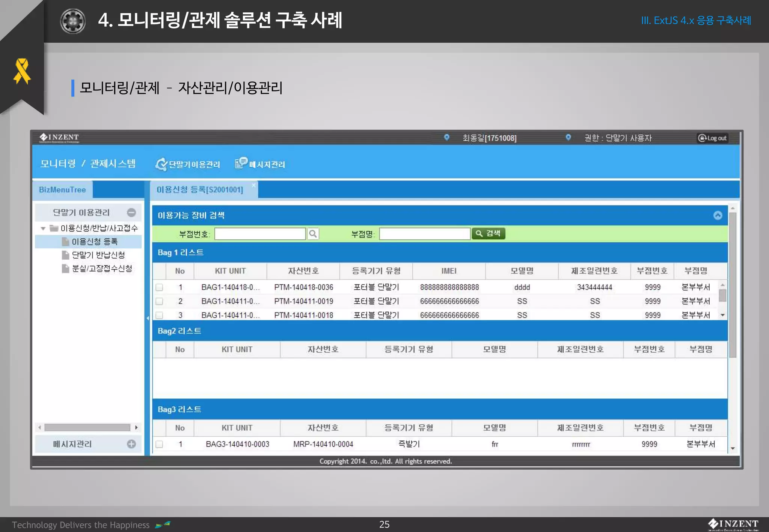Click main panel scroll down arrow
Viewport: 769px width, 532px height.
tap(733, 448)
